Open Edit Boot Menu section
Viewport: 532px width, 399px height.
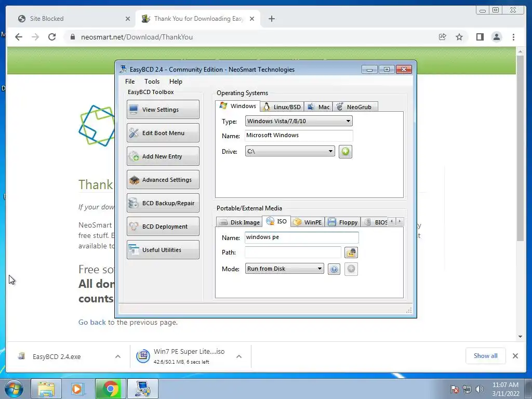163,132
